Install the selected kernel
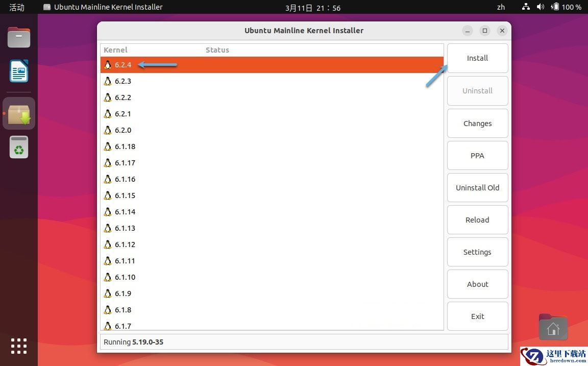This screenshot has height=366, width=588. coord(477,58)
